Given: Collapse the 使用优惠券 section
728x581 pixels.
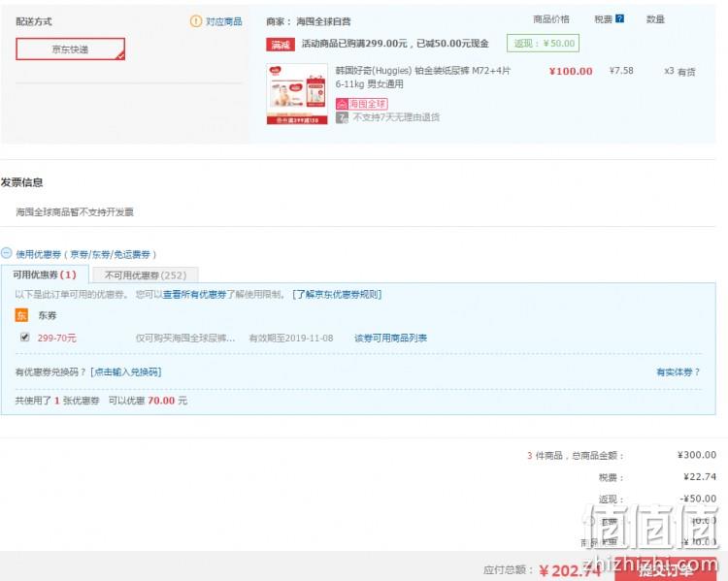Looking at the screenshot, I should (x=7, y=253).
